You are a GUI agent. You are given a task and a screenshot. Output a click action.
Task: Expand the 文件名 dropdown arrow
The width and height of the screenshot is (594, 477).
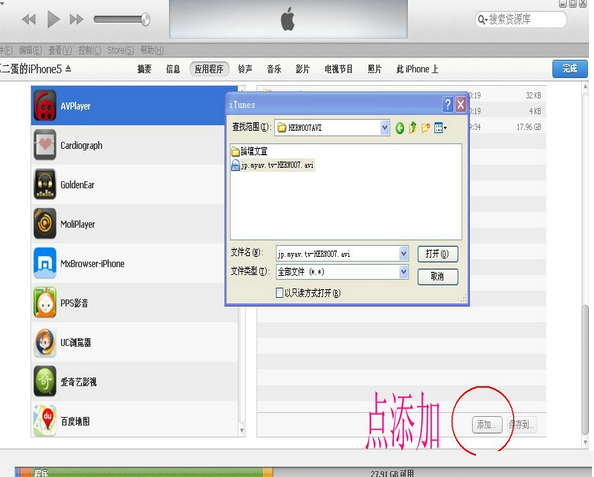click(404, 254)
